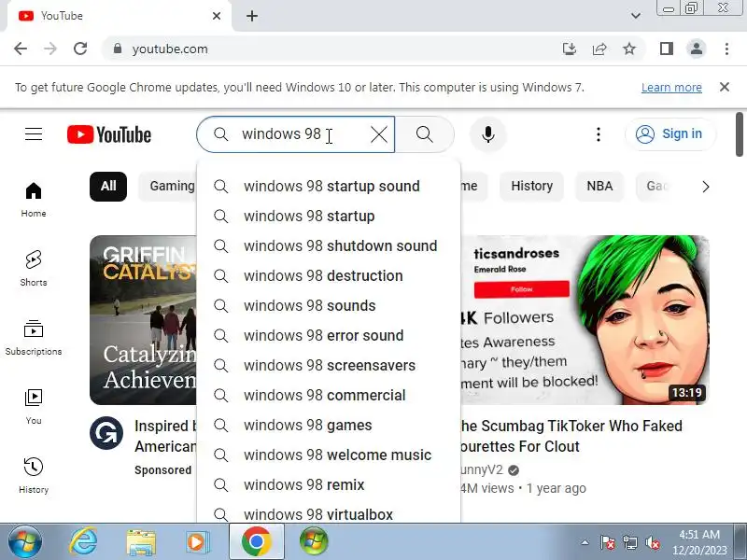This screenshot has width=747, height=560.
Task: Select the History filter chip
Action: [531, 186]
